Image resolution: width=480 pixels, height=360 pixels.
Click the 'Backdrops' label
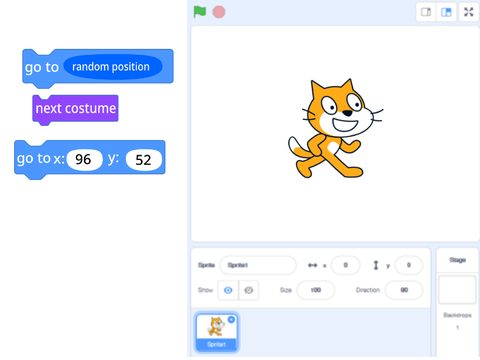pos(457,315)
